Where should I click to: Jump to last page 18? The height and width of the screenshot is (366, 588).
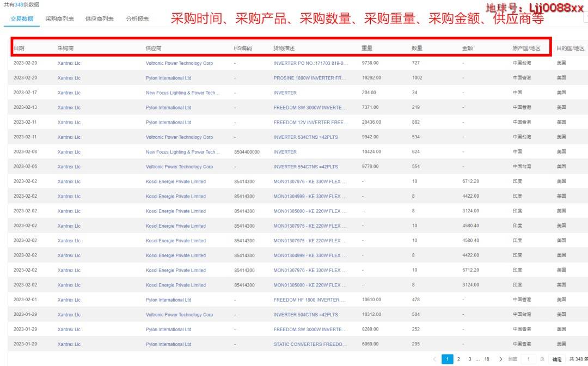[487, 359]
